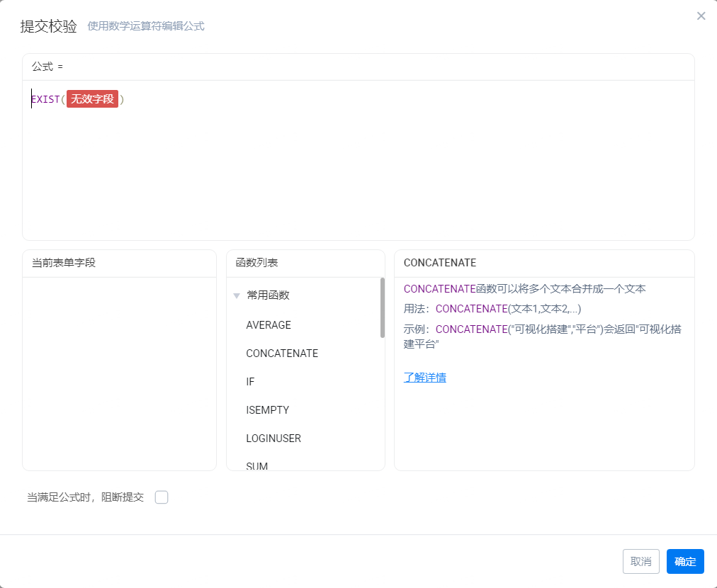
Task: Click the 公式 = label
Action: (x=47, y=67)
